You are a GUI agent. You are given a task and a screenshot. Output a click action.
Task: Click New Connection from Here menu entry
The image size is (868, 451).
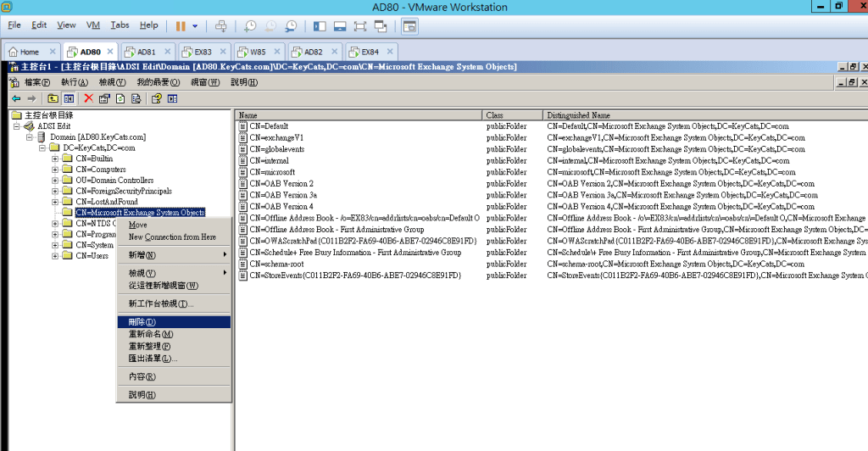coord(172,237)
